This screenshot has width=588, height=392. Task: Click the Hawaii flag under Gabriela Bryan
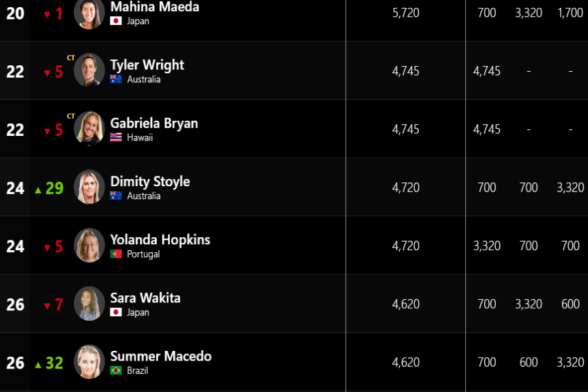(116, 137)
